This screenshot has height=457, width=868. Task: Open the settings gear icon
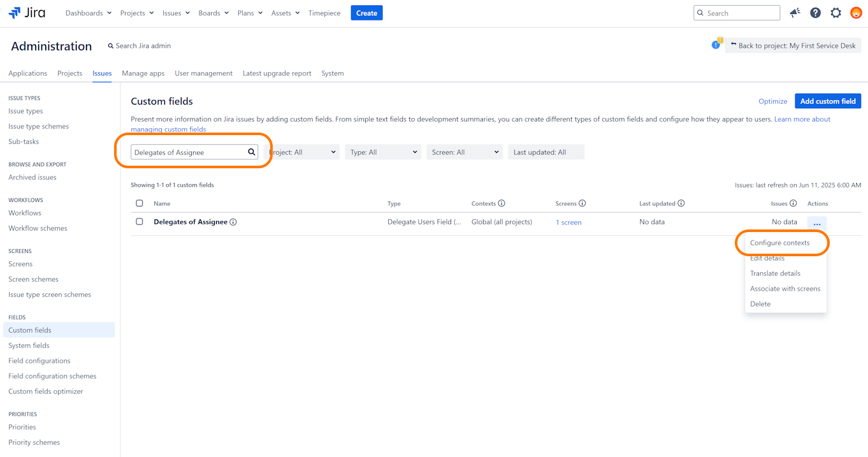tap(835, 13)
